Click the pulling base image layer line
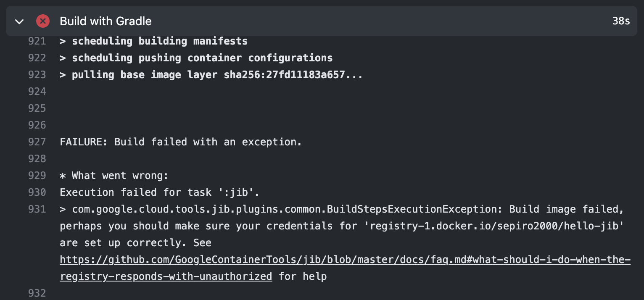 tap(211, 75)
